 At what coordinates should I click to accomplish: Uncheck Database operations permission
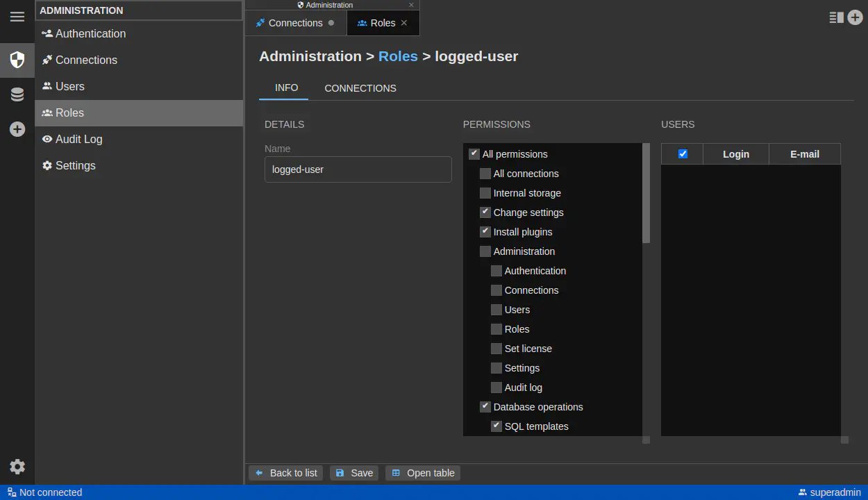tap(485, 407)
